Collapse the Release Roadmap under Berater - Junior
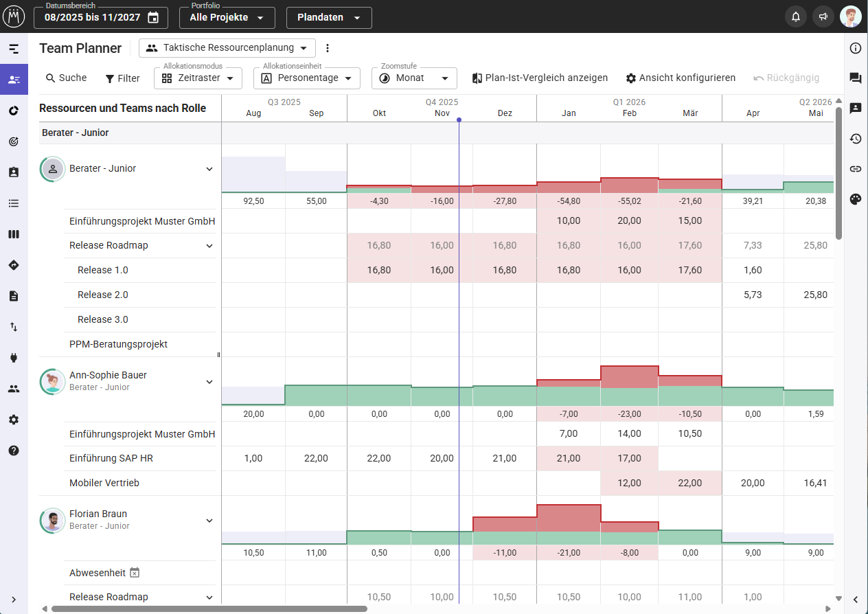This screenshot has height=614, width=868. coord(209,246)
